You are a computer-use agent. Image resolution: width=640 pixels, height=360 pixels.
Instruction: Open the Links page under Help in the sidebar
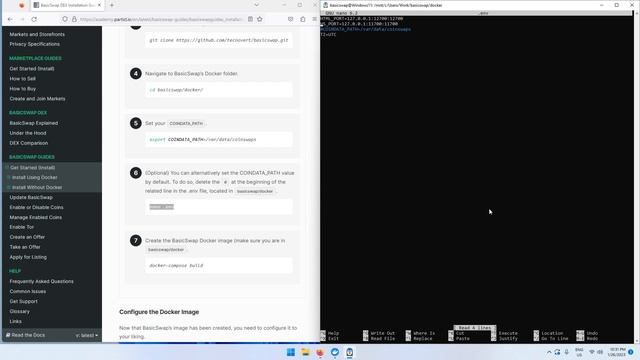(16, 321)
